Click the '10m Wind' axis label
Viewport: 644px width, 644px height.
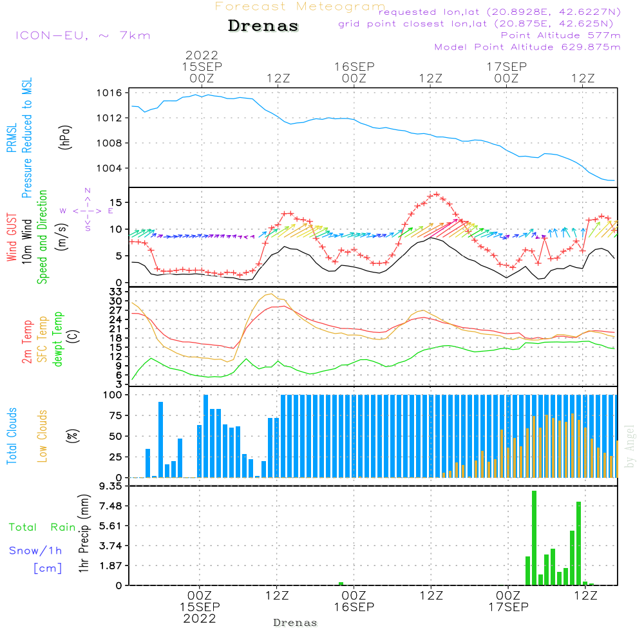click(26, 241)
